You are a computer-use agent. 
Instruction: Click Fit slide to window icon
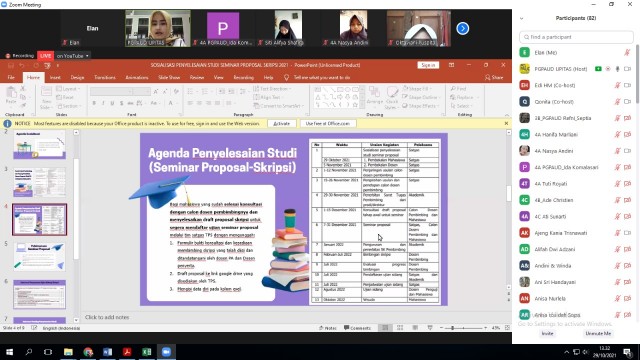[507, 328]
